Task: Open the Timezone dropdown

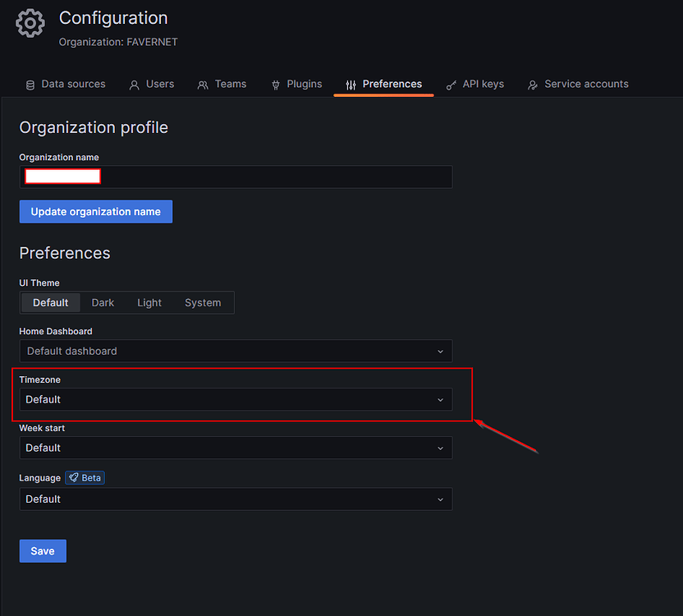Action: point(236,399)
